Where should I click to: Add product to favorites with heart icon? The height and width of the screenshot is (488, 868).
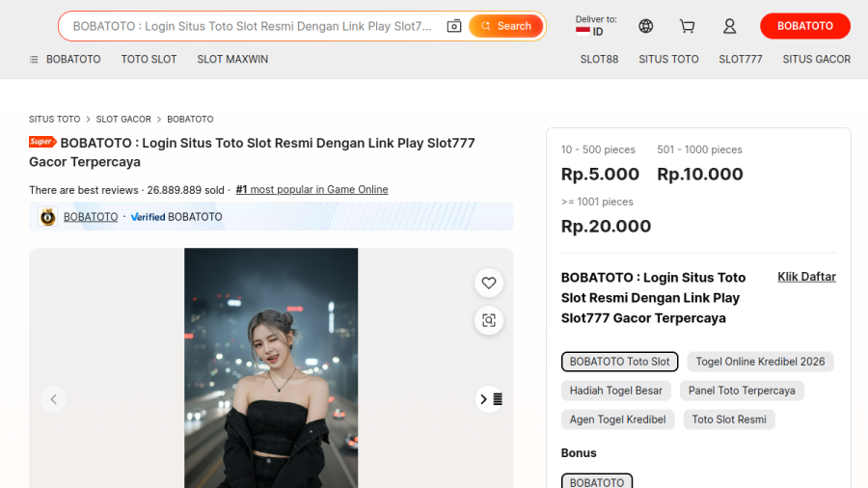[x=489, y=283]
